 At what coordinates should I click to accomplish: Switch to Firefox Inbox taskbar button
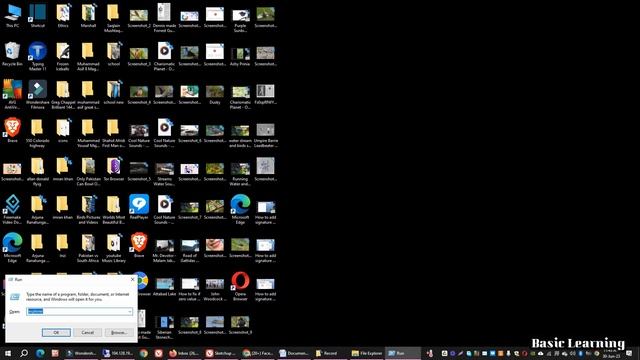184,353
